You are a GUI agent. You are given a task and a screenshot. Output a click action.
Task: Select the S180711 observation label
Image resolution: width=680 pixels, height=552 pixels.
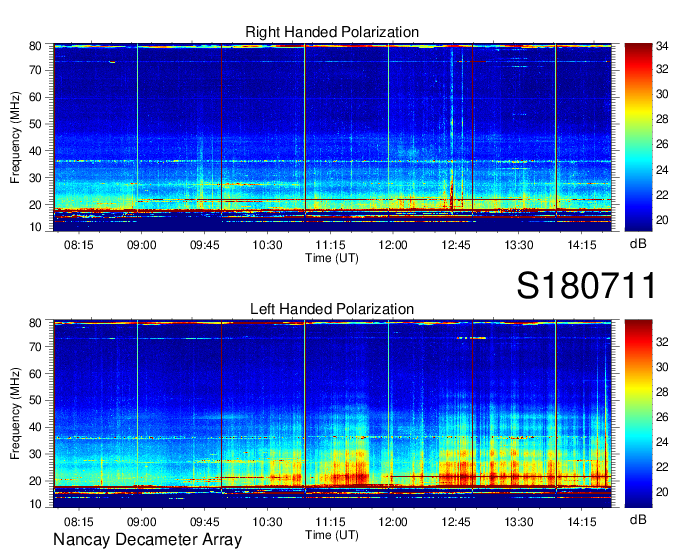tap(587, 286)
